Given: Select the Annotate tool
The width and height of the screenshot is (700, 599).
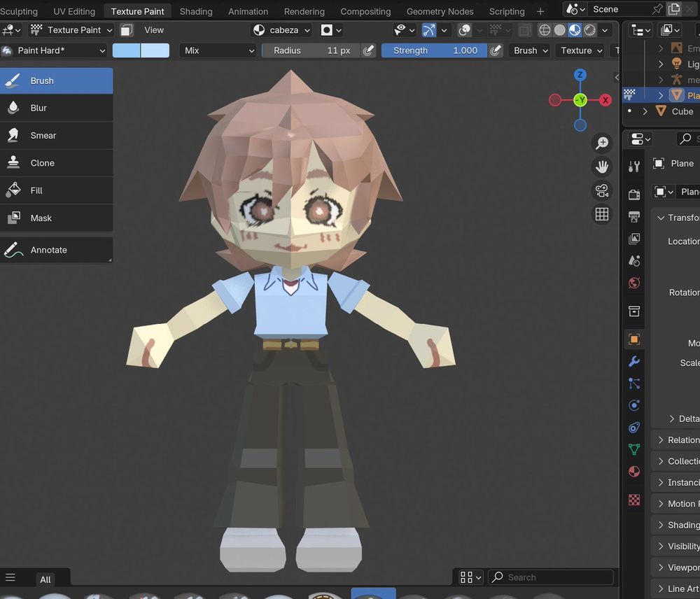Looking at the screenshot, I should click(x=56, y=250).
